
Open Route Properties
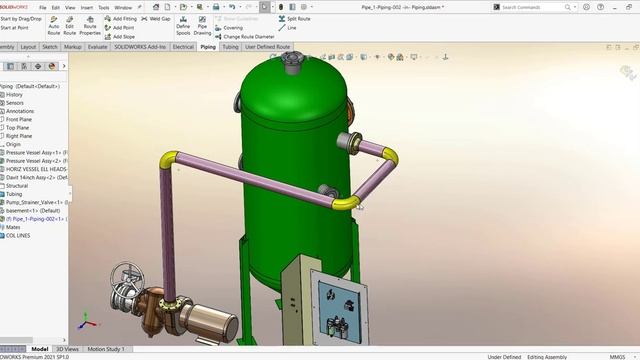pyautogui.click(x=90, y=25)
